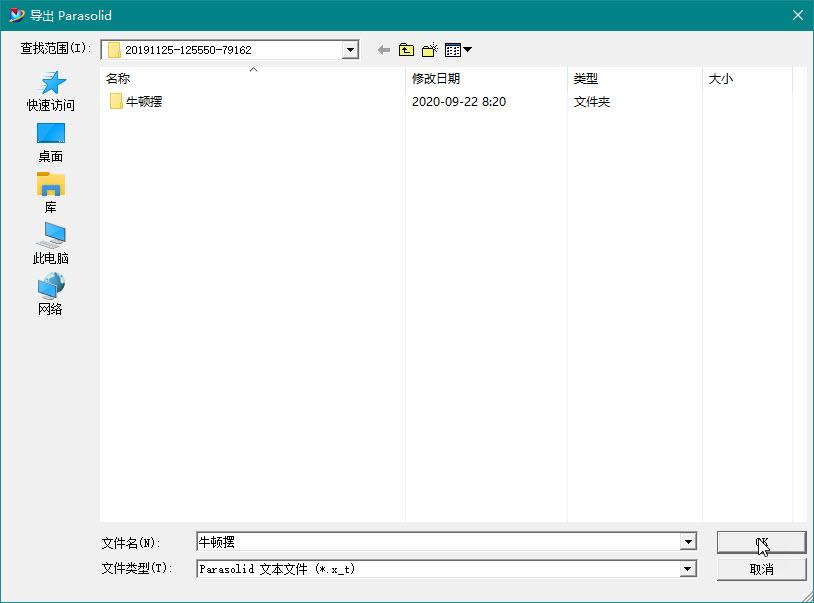Open the View Menu dropdown arrow
The height and width of the screenshot is (603, 814).
tap(465, 49)
